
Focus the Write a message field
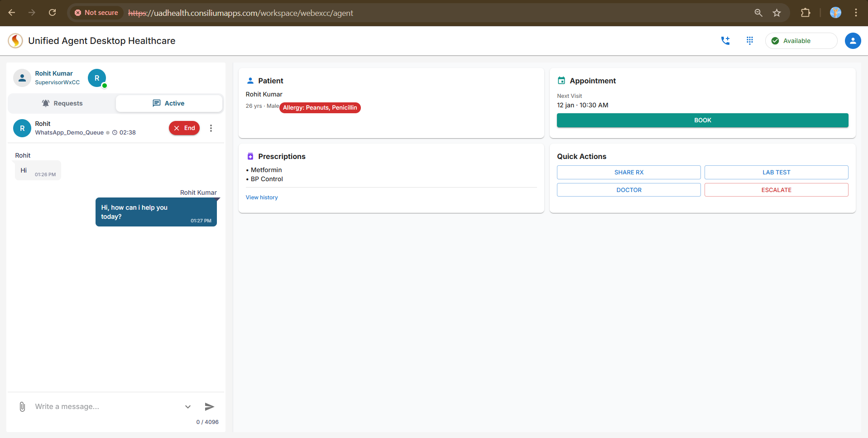106,407
